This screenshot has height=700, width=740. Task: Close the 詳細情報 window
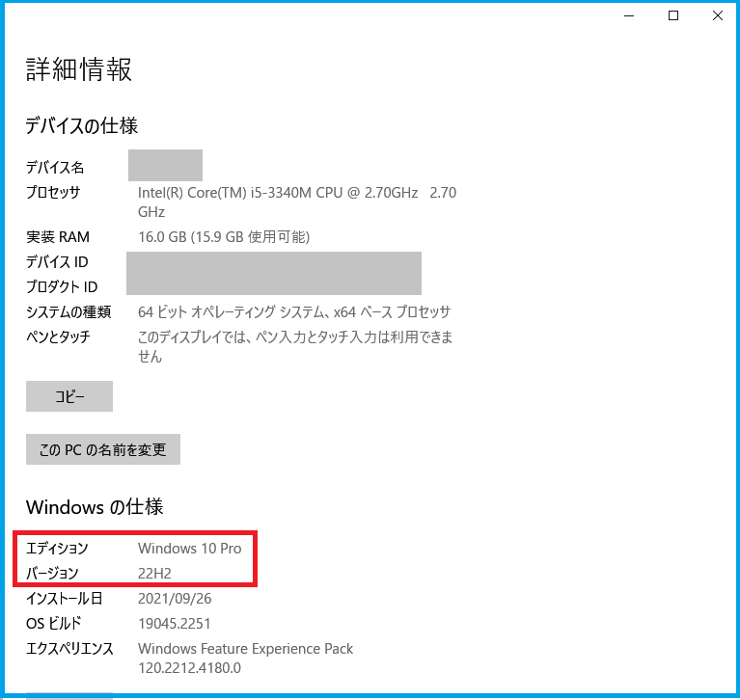point(718,15)
